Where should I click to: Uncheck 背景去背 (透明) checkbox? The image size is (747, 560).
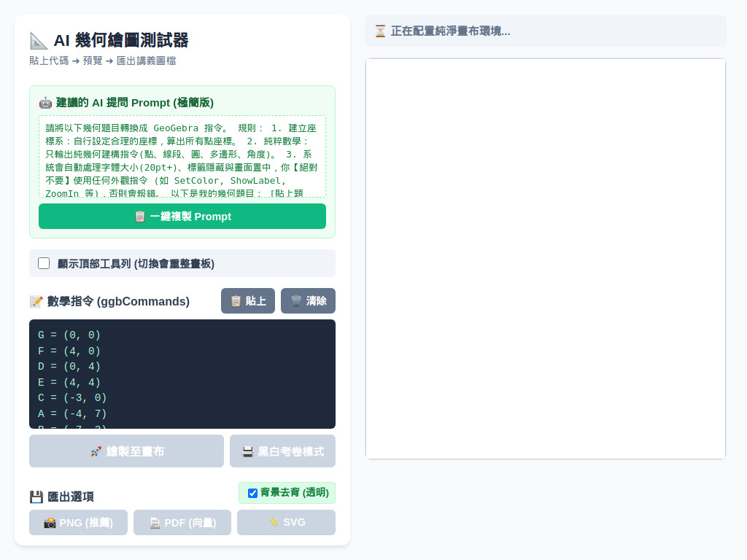252,493
